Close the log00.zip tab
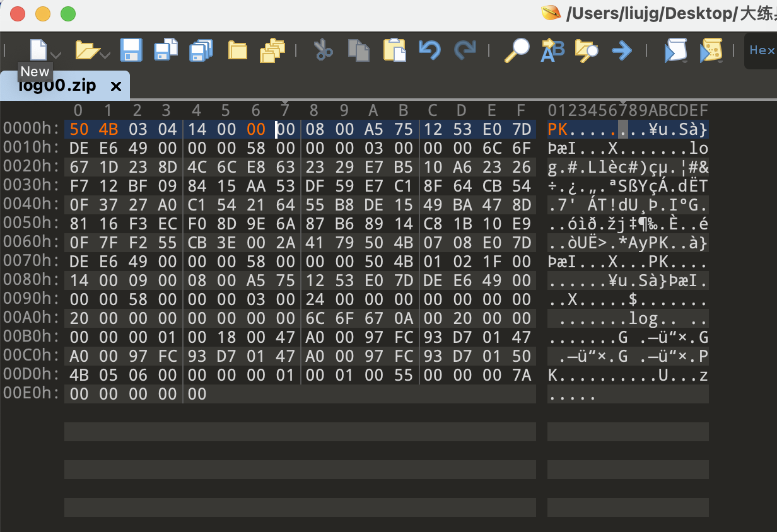The width and height of the screenshot is (777, 532). point(115,86)
